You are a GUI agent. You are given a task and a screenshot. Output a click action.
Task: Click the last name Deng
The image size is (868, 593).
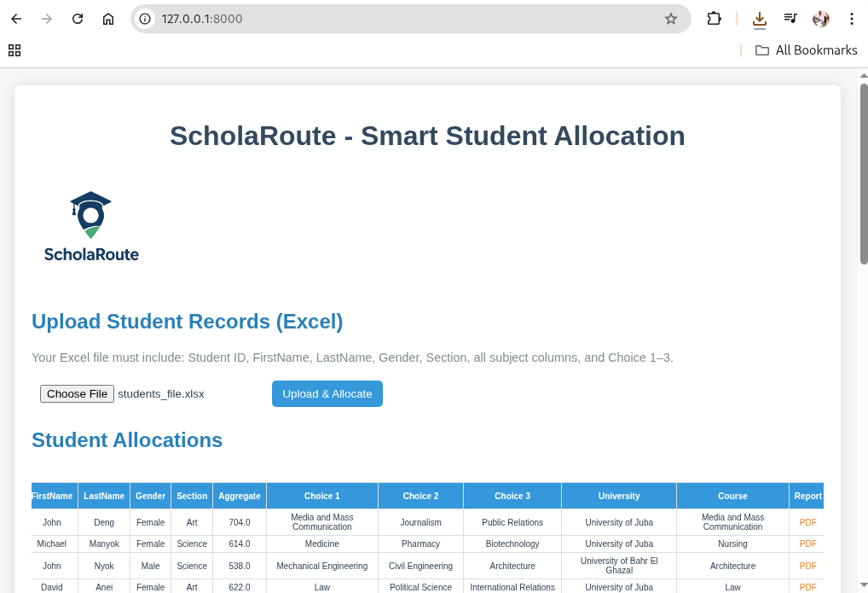tap(104, 522)
